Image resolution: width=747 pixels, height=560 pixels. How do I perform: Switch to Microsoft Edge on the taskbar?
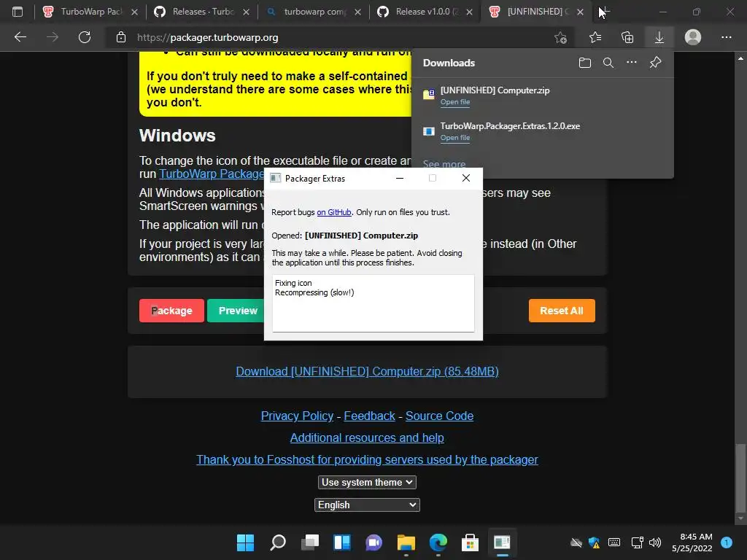coord(438,542)
